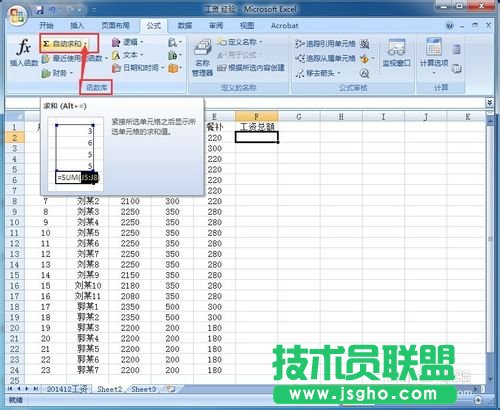Toggle show formulas icon

click(x=365, y=44)
